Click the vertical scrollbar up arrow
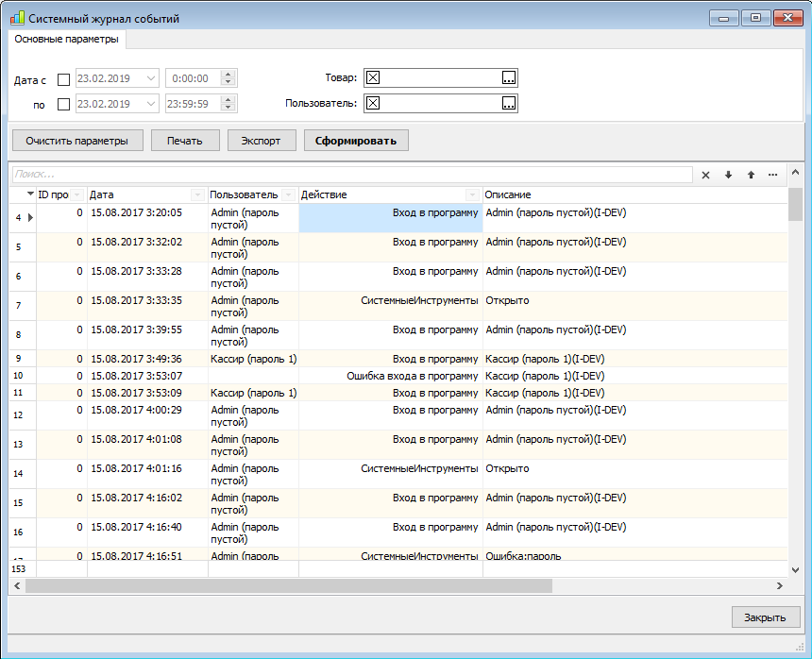812x659 pixels. tap(795, 173)
